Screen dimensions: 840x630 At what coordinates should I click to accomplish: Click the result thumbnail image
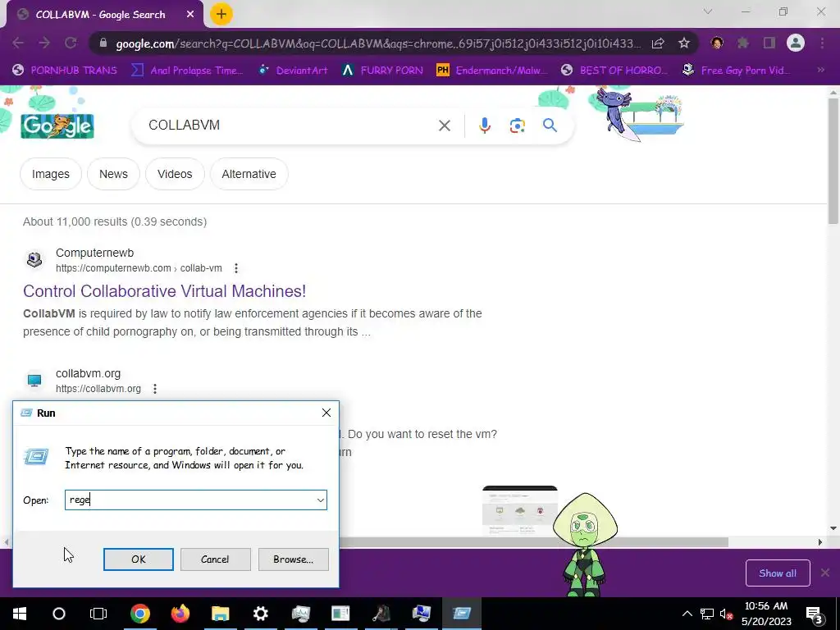tap(519, 510)
